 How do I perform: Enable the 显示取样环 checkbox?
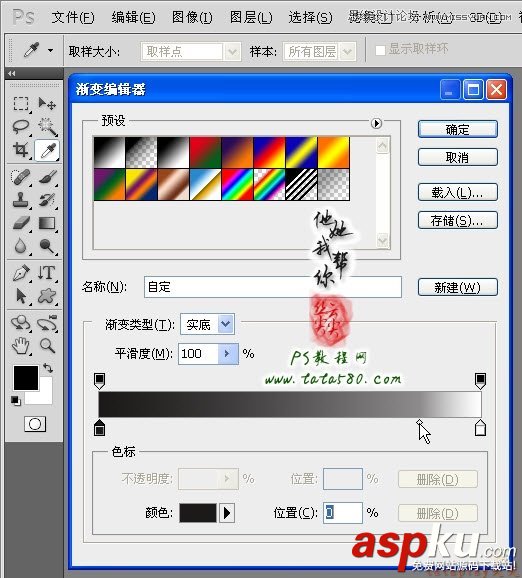[x=380, y=50]
